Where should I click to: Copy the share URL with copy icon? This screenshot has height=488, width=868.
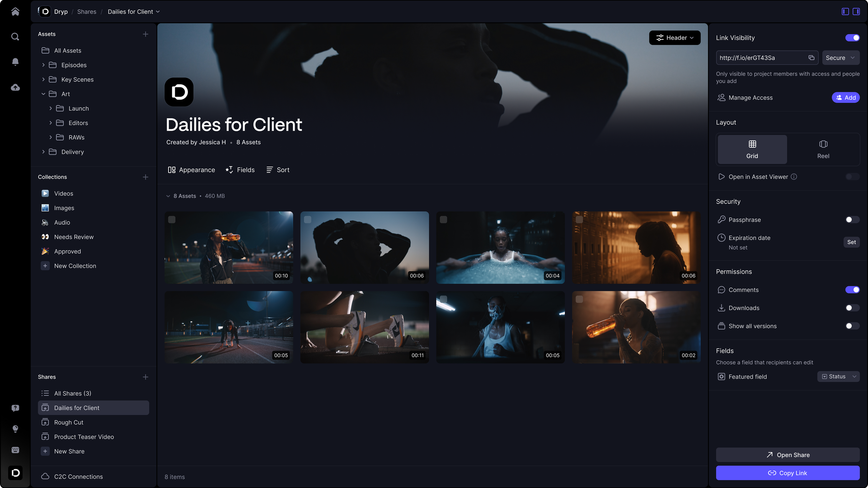811,58
